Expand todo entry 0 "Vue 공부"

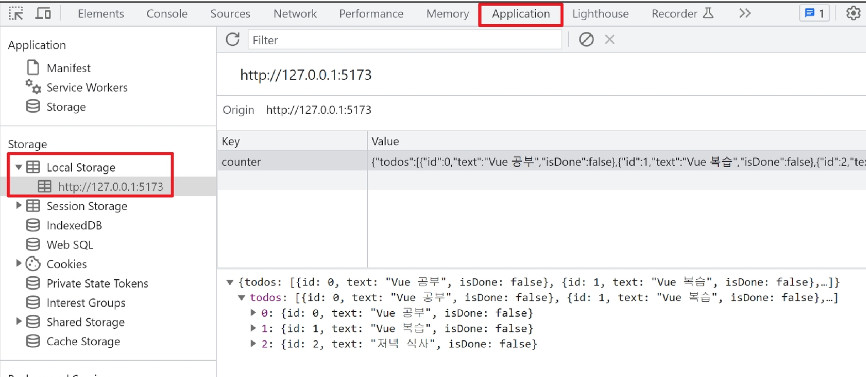pos(254,313)
